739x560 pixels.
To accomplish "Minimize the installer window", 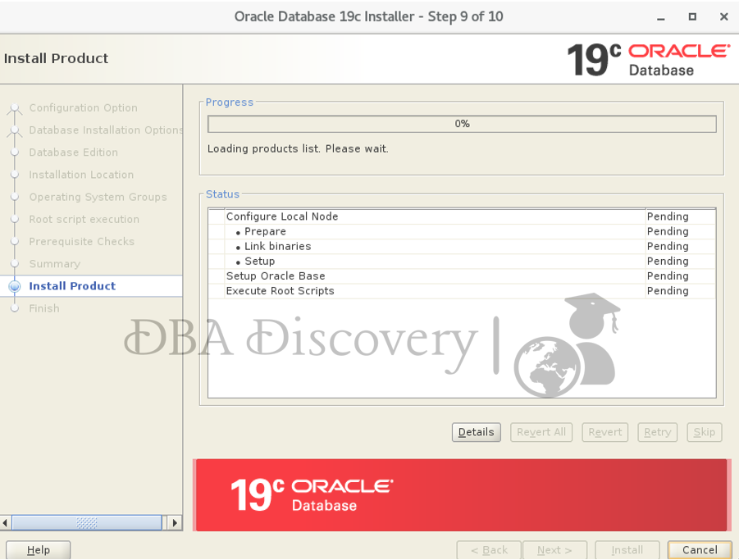I will (x=660, y=17).
